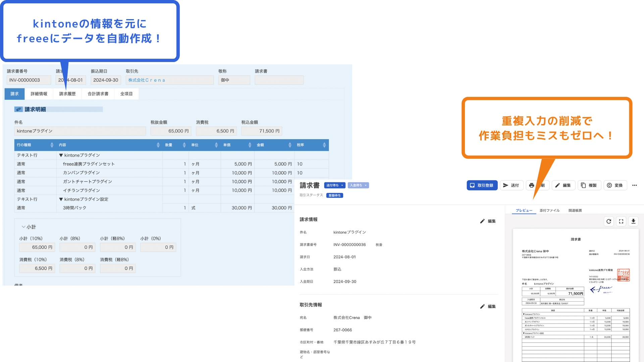Switch to the プレビュー tab
644x362 pixels.
click(524, 210)
